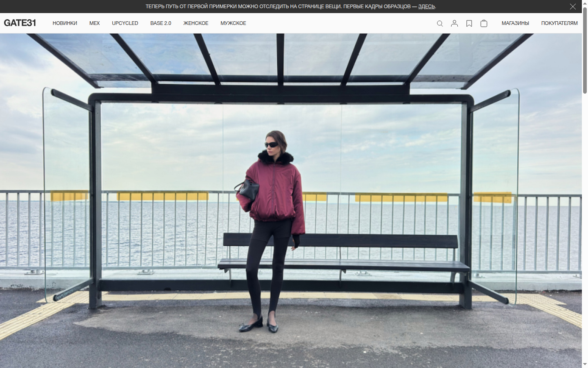This screenshot has height=368, width=588.
Task: Go to the МАГАЗИНЫ page
Action: click(x=515, y=23)
